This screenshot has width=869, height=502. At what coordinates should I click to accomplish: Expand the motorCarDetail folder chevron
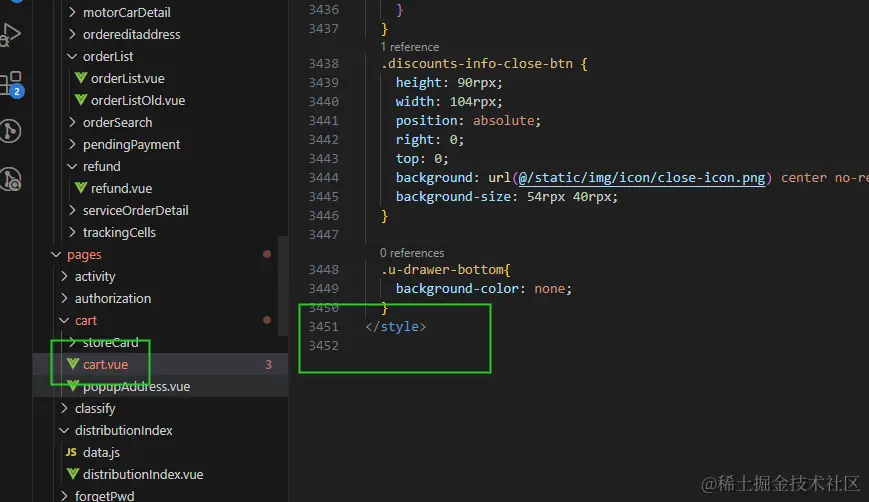(72, 12)
